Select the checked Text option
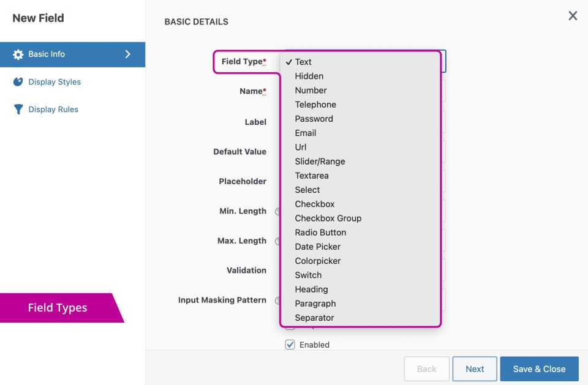This screenshot has height=385, width=588. click(x=303, y=62)
